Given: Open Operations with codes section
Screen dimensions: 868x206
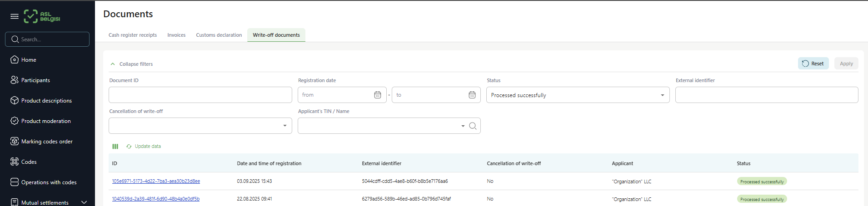Looking at the screenshot, I should pos(49,182).
